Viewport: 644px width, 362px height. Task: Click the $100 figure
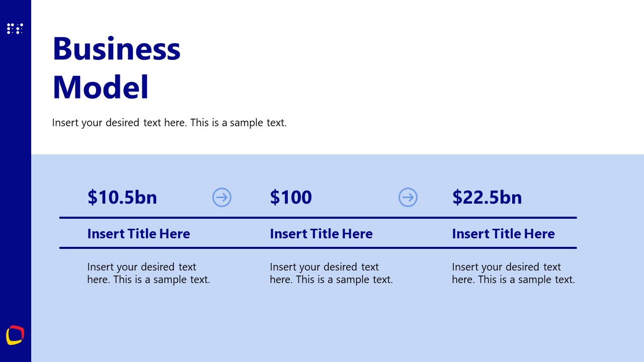pos(291,197)
